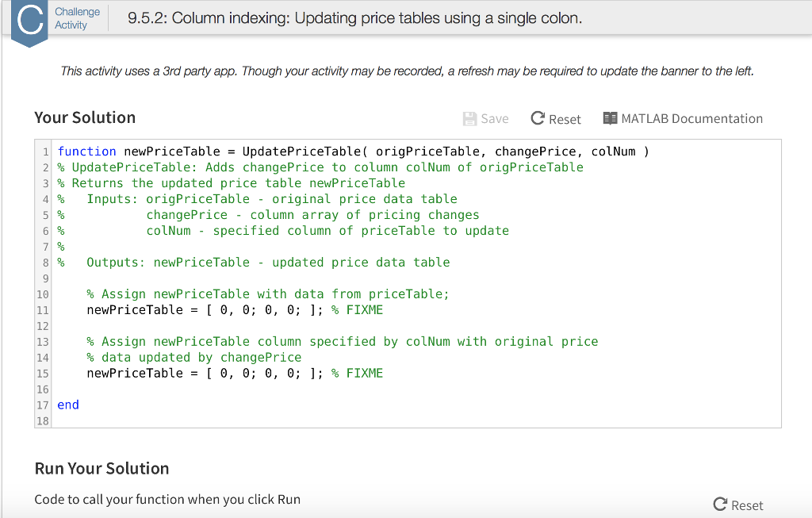Click the 'Run Your Solution' heading
The height and width of the screenshot is (518, 812).
point(101,468)
